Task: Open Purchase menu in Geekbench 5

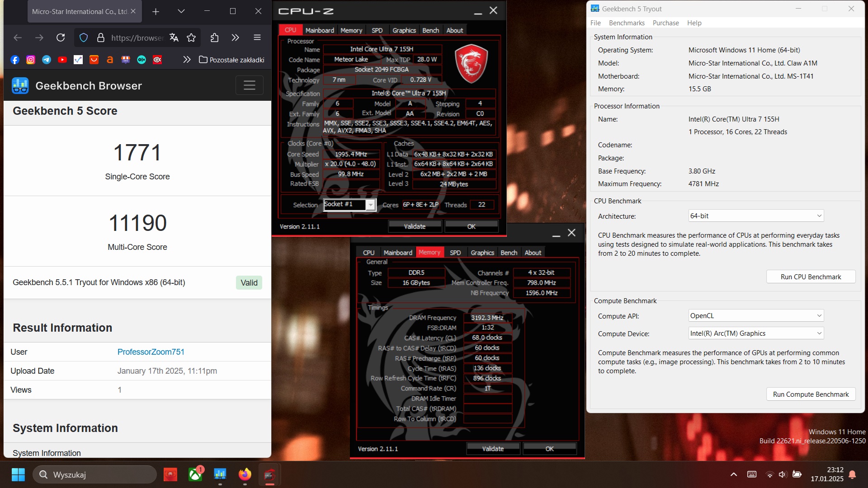Action: pos(665,23)
